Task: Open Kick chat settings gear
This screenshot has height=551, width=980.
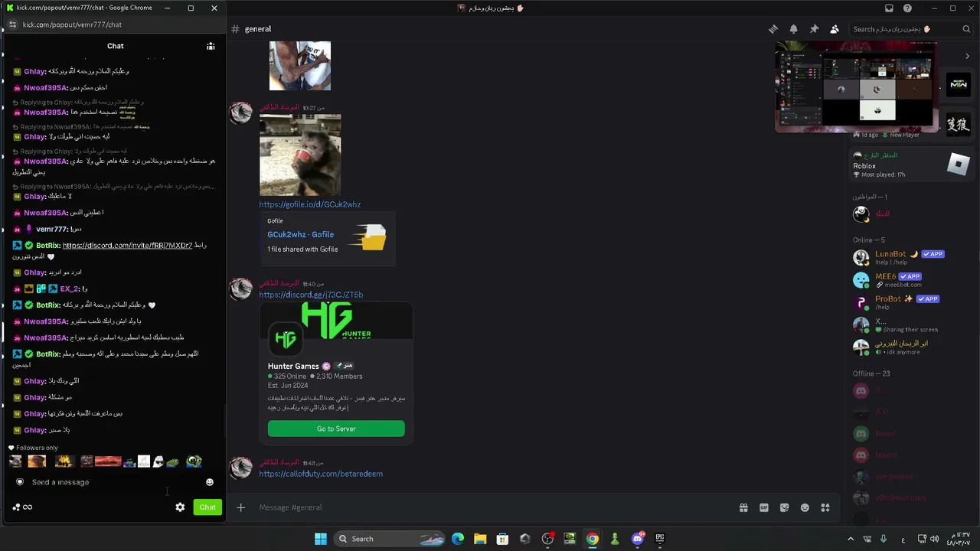Action: [x=180, y=507]
